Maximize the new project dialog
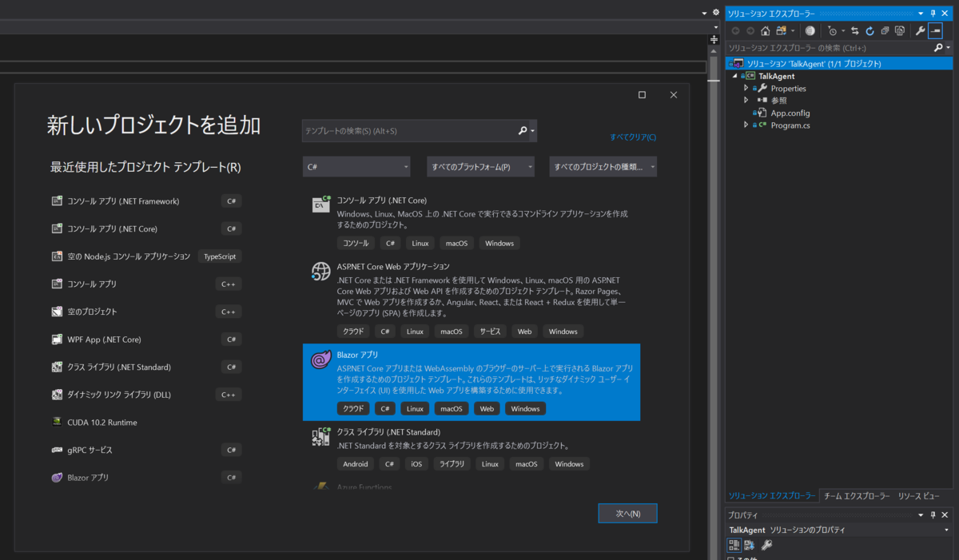Image resolution: width=959 pixels, height=560 pixels. click(x=642, y=95)
